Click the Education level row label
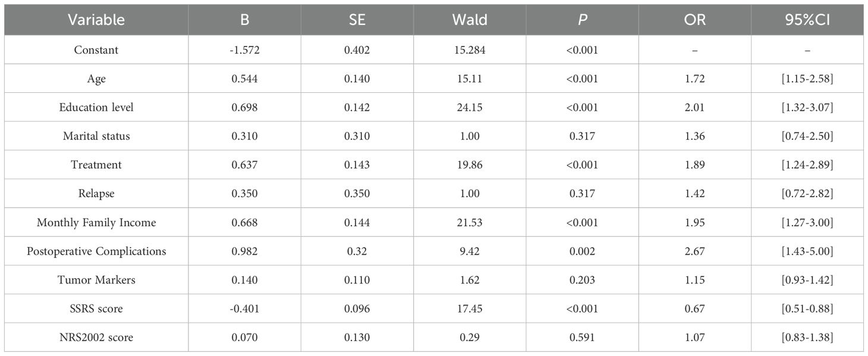The image size is (868, 356). point(96,107)
